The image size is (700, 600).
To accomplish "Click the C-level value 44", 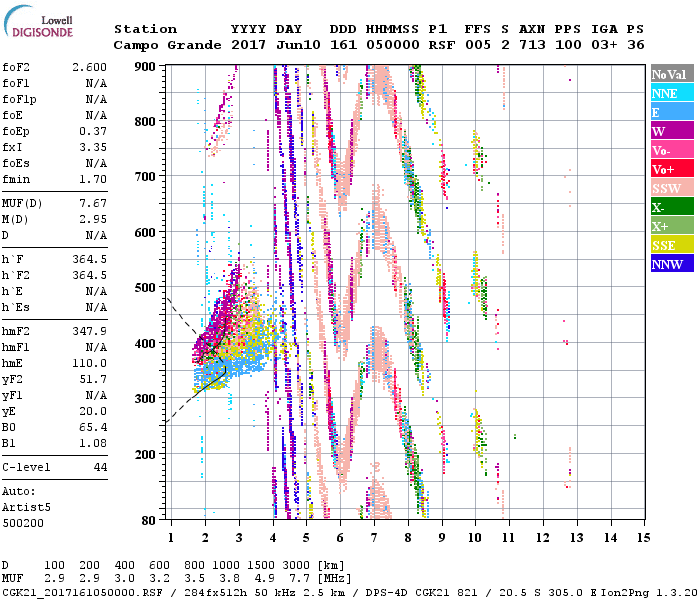I will [100, 467].
